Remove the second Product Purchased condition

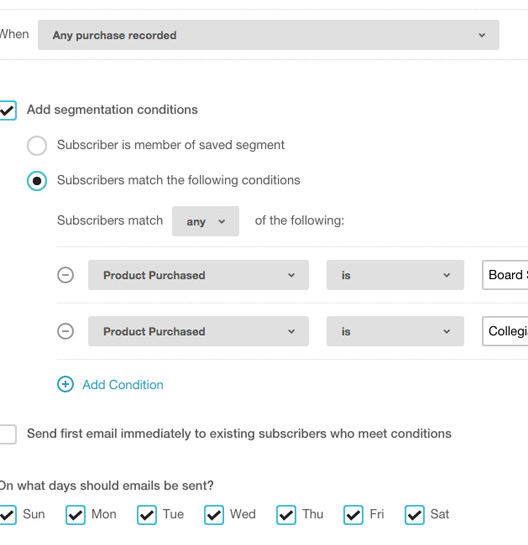point(65,331)
